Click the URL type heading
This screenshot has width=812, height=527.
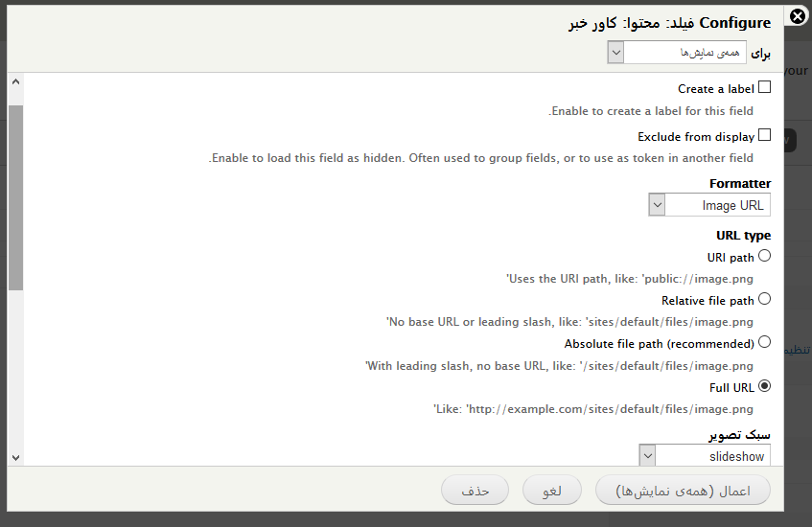click(x=743, y=236)
